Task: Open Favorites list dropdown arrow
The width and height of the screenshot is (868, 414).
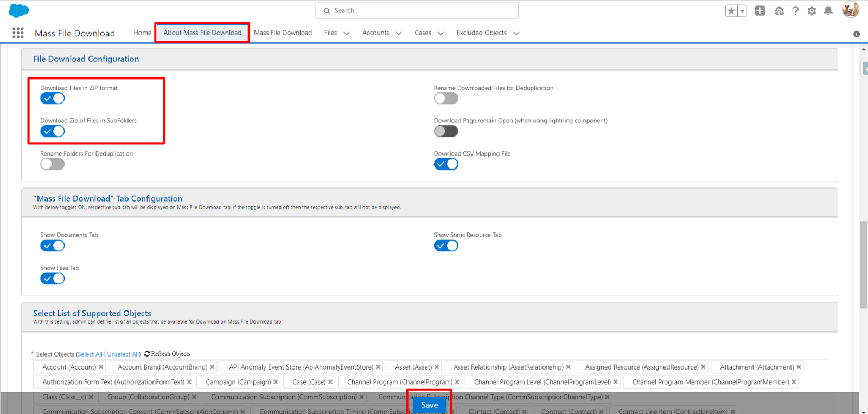Action: (742, 11)
